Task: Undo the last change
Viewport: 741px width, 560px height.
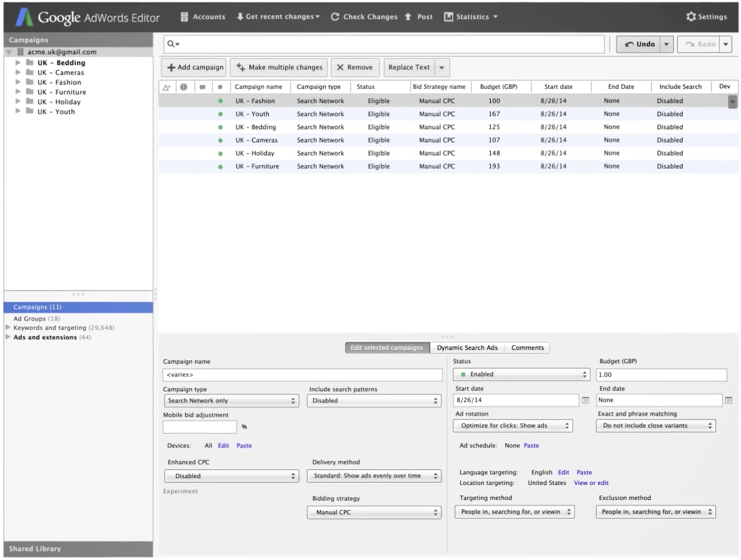Action: pos(638,44)
